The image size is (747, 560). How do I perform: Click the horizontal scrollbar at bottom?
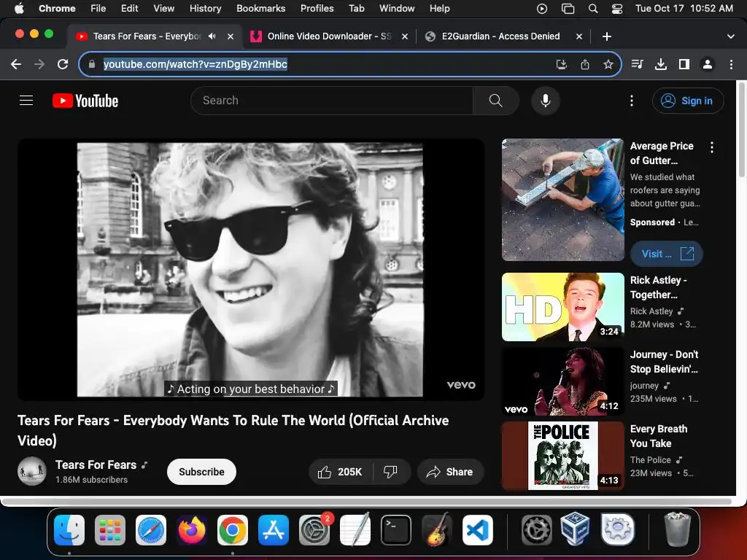(x=367, y=502)
